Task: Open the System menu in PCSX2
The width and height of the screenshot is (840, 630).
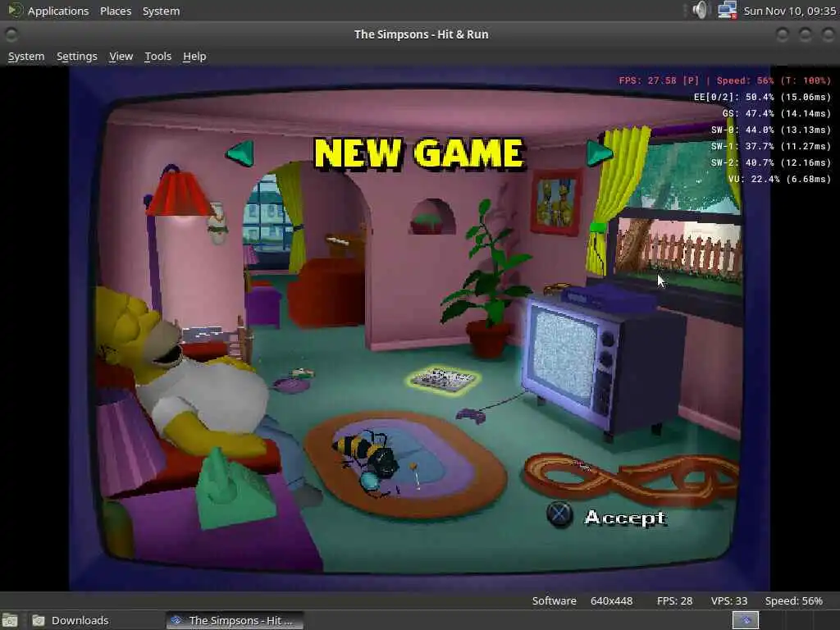Action: 26,57
